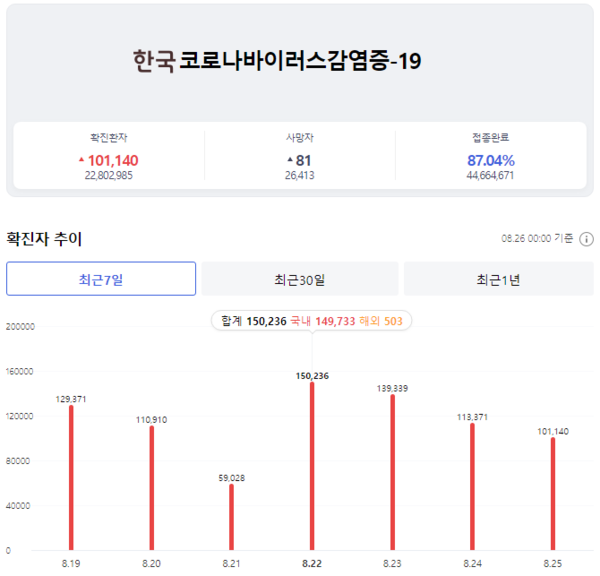The width and height of the screenshot is (600, 576).
Task: Click the vaccinated total 44,664,671
Action: click(x=490, y=175)
